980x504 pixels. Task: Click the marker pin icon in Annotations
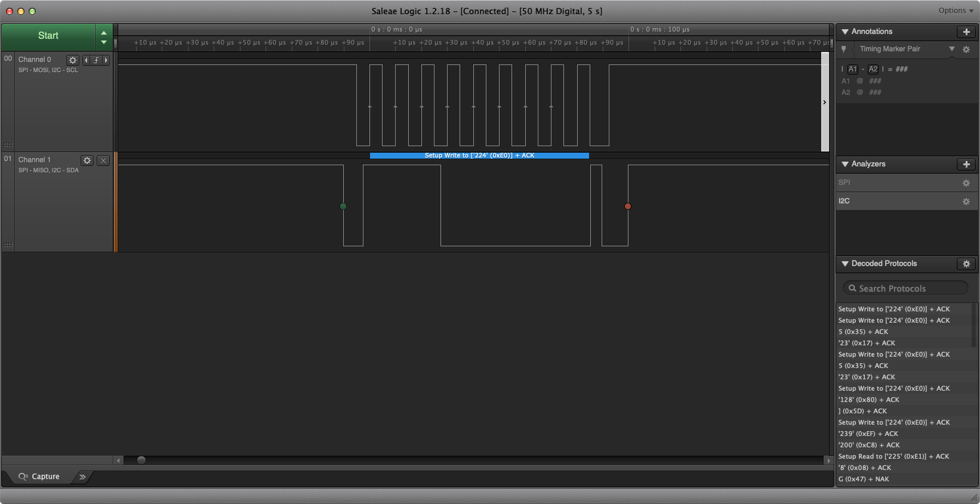click(843, 49)
